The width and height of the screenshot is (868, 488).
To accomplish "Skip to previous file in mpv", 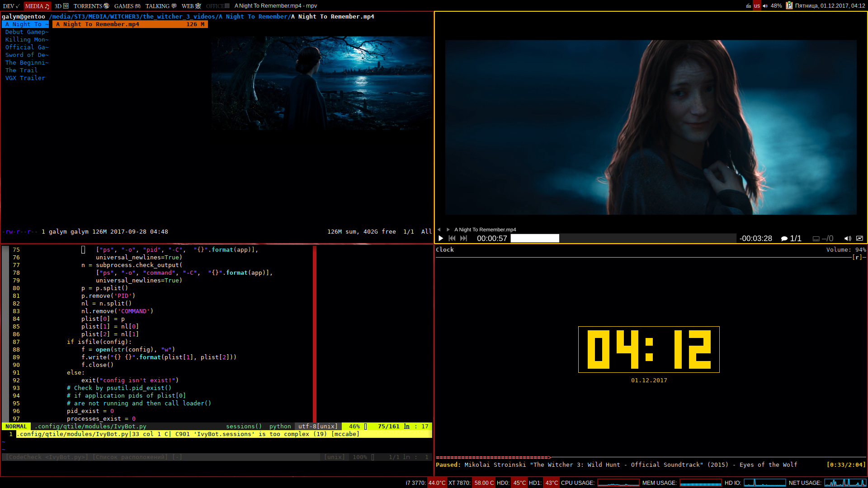I will point(452,238).
